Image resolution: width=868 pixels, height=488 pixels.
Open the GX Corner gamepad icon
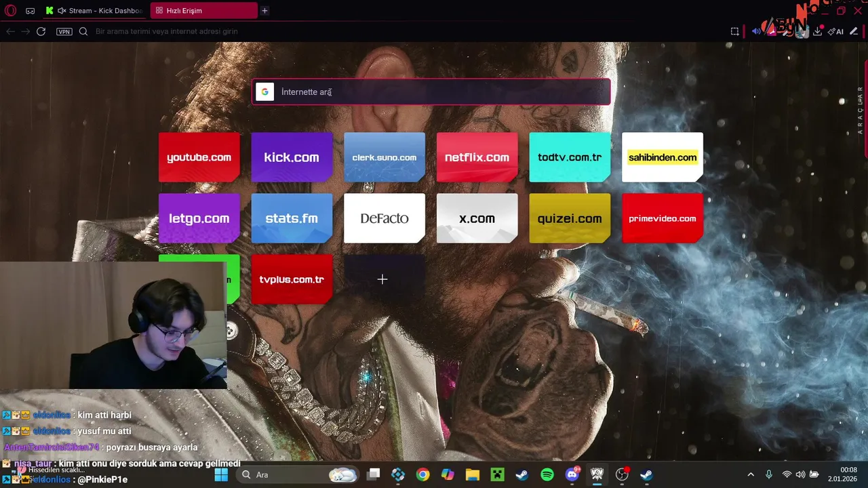tap(30, 11)
